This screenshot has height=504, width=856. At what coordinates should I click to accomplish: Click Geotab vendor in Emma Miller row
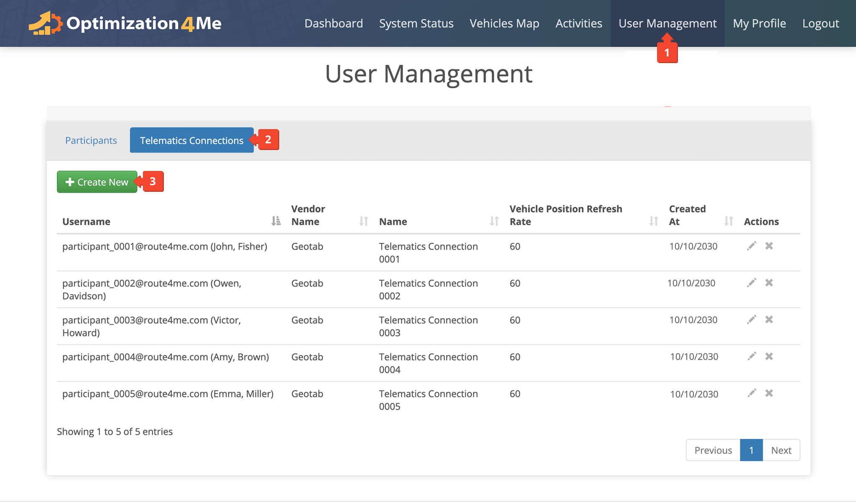[307, 394]
